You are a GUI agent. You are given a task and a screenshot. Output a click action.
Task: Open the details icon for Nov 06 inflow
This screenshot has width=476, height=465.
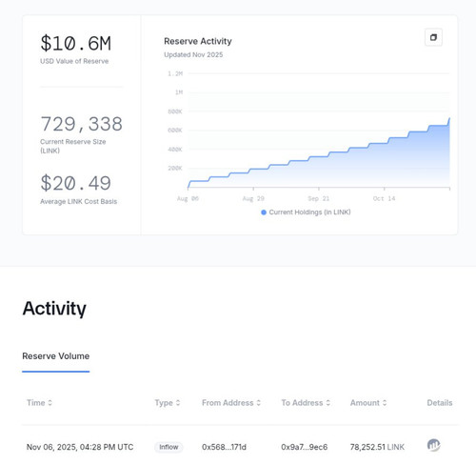pyautogui.click(x=433, y=445)
